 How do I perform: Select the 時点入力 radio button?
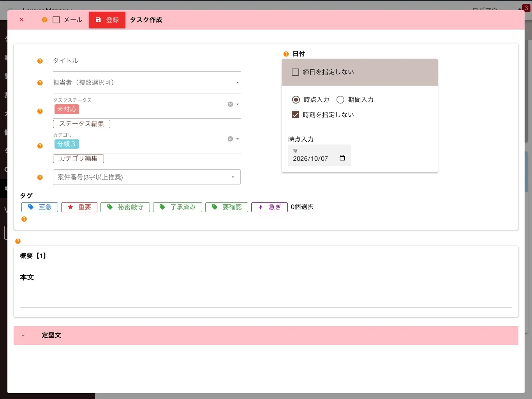point(296,100)
